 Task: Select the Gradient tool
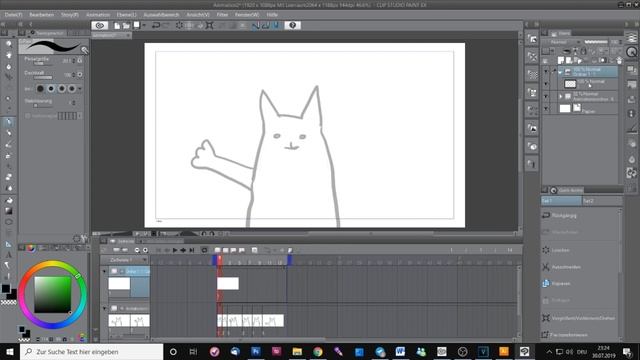(x=9, y=211)
